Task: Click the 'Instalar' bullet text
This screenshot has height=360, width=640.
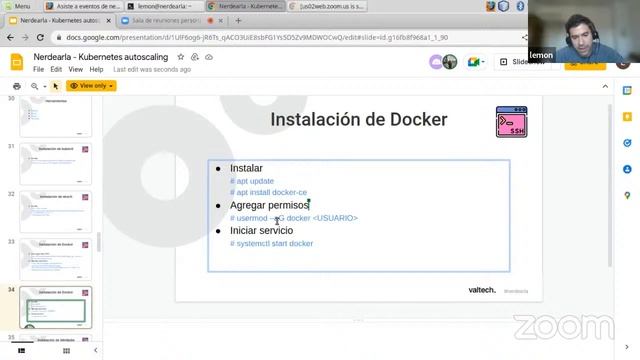Action: point(246,168)
